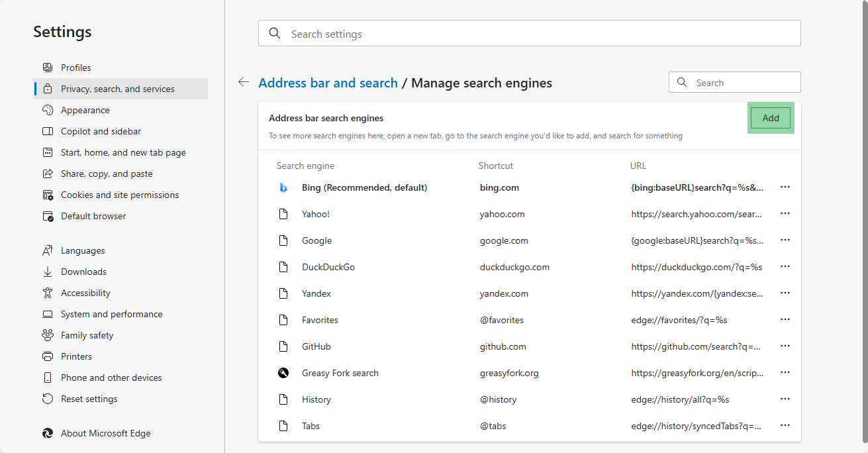Open more actions menu for Google

[785, 240]
